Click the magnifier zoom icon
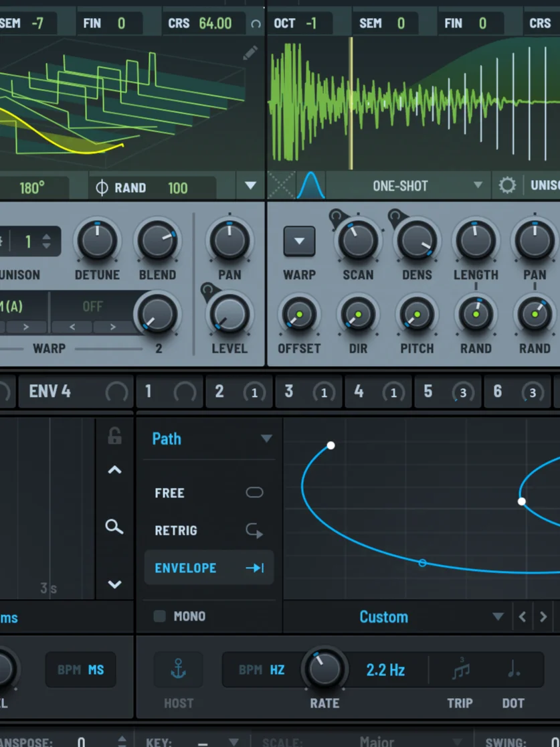 click(x=114, y=526)
